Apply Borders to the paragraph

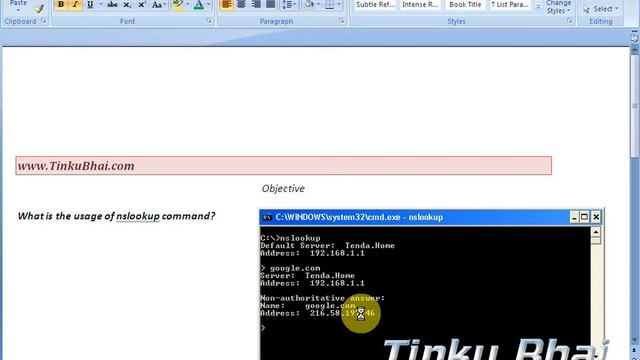click(x=329, y=5)
